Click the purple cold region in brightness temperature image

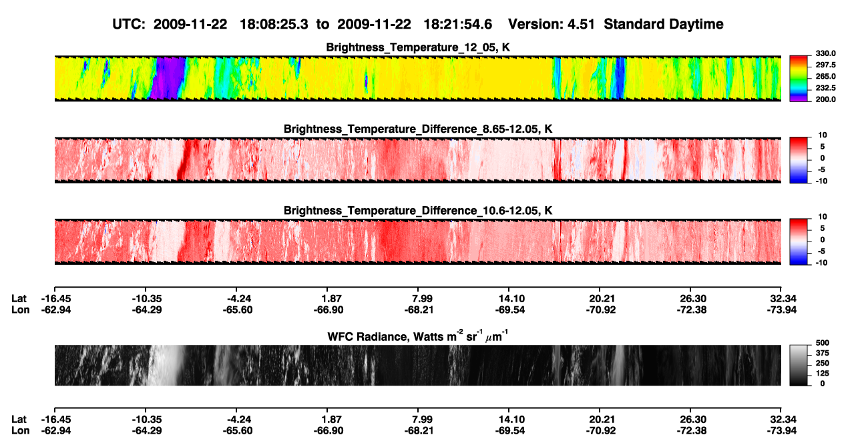tap(166, 78)
